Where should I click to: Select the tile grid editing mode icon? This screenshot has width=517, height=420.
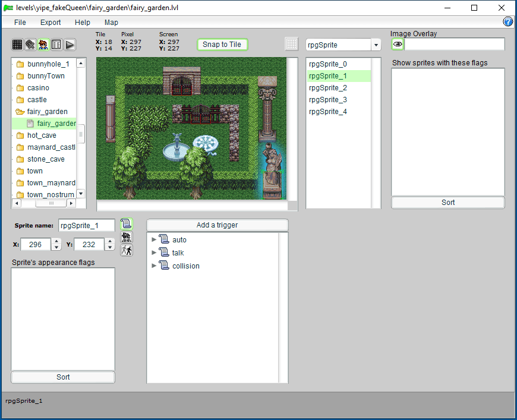[17, 45]
